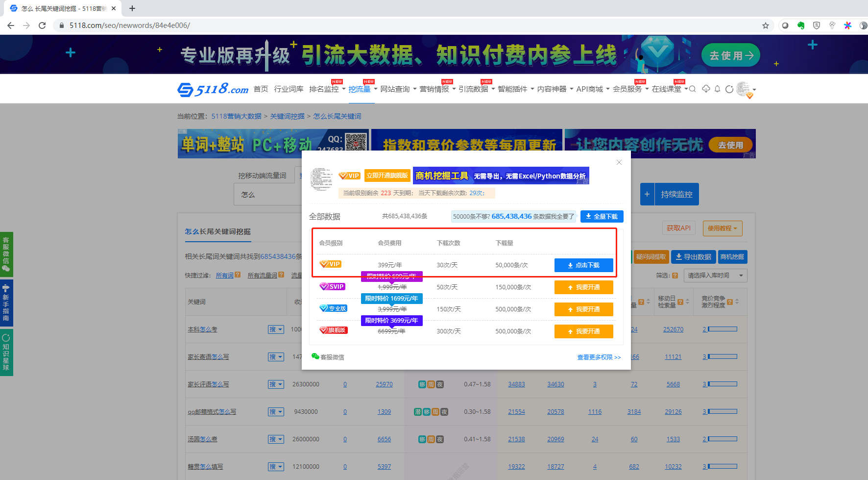Click the notification bell icon
Image resolution: width=868 pixels, height=480 pixels.
tap(717, 89)
